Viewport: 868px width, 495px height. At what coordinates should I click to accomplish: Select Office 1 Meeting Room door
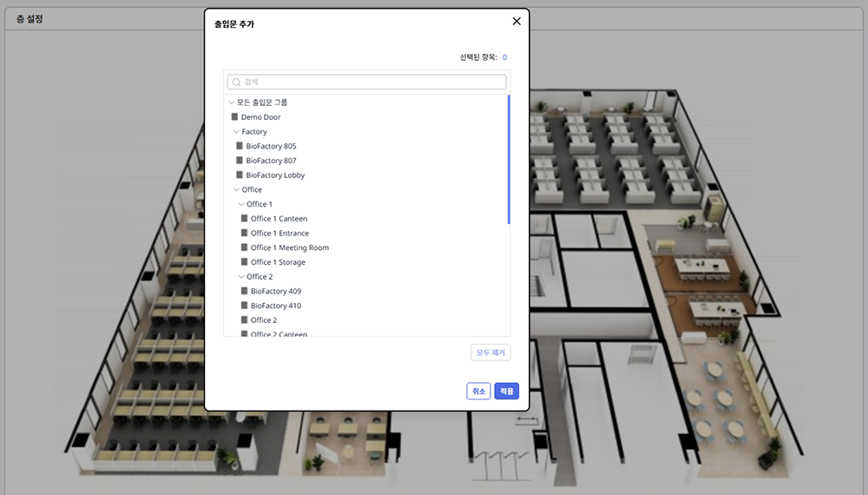(x=289, y=247)
